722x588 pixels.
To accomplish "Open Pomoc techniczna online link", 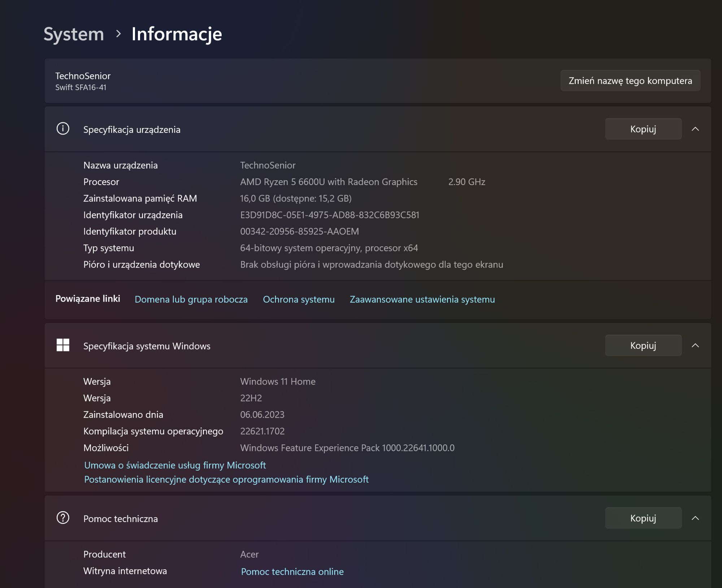I will [x=292, y=572].
